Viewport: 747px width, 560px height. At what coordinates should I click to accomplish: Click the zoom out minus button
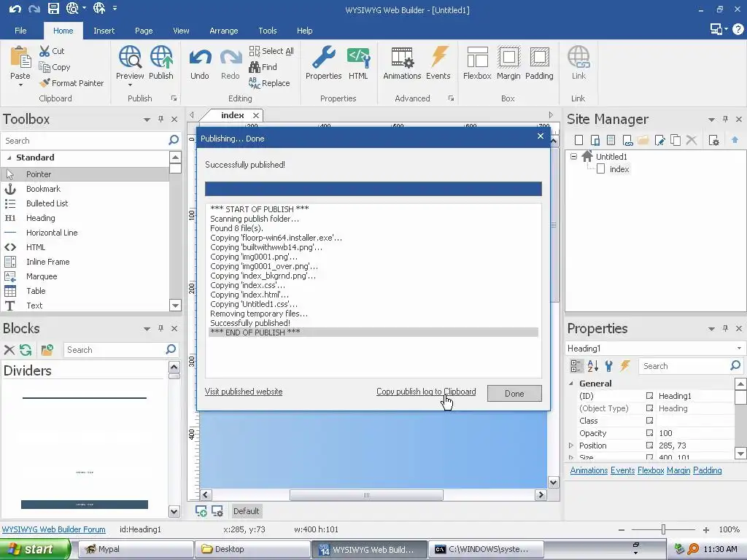tap(622, 529)
